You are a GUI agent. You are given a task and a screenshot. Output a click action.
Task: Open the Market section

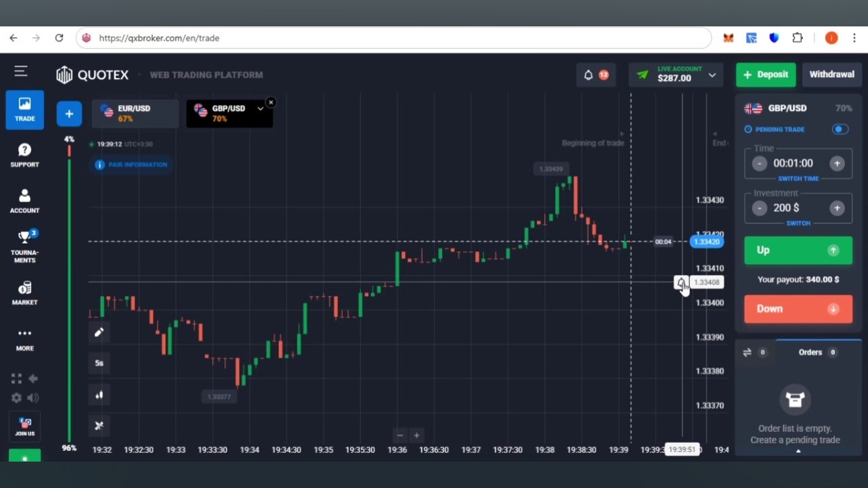coord(24,293)
